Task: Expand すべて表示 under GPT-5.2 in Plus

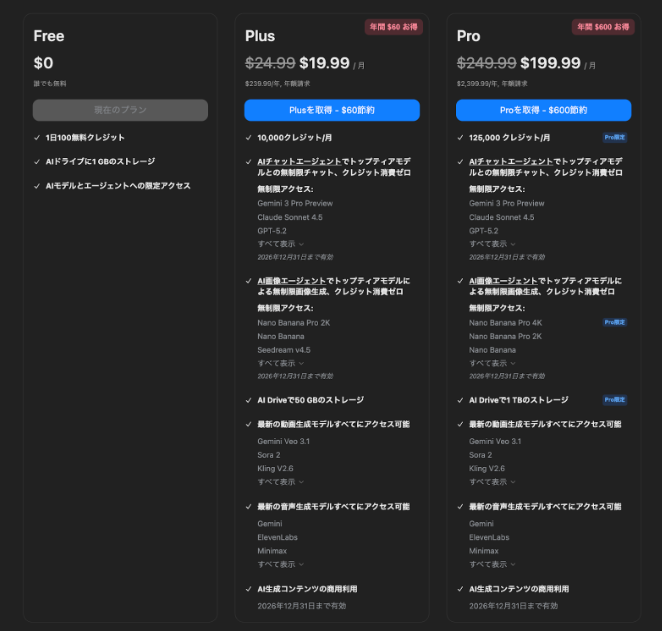Action: click(281, 244)
